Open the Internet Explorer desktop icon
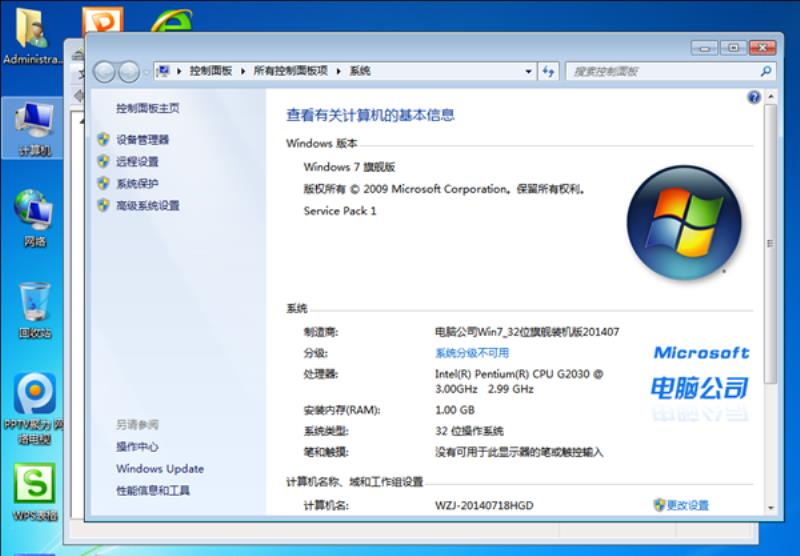The height and width of the screenshot is (556, 800). (x=172, y=20)
